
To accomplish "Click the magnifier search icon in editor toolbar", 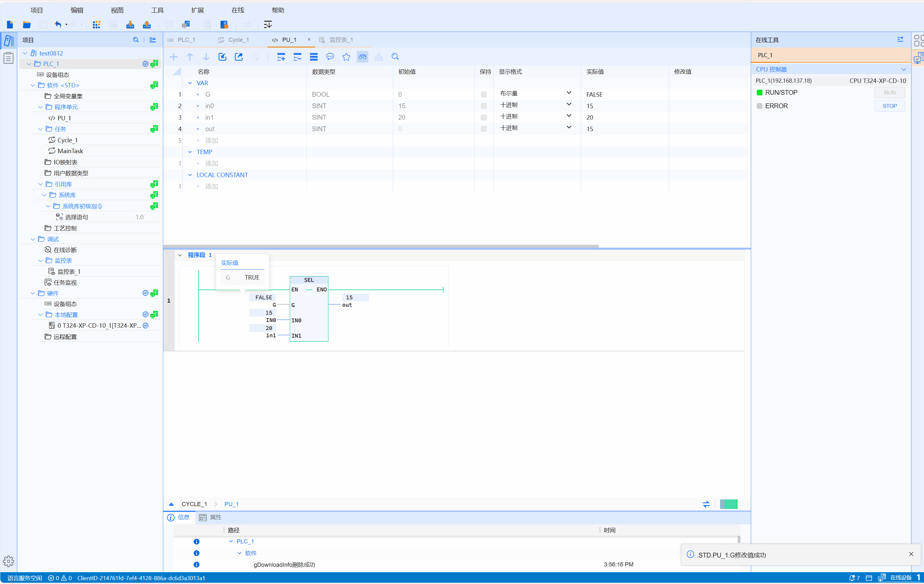I will point(395,57).
